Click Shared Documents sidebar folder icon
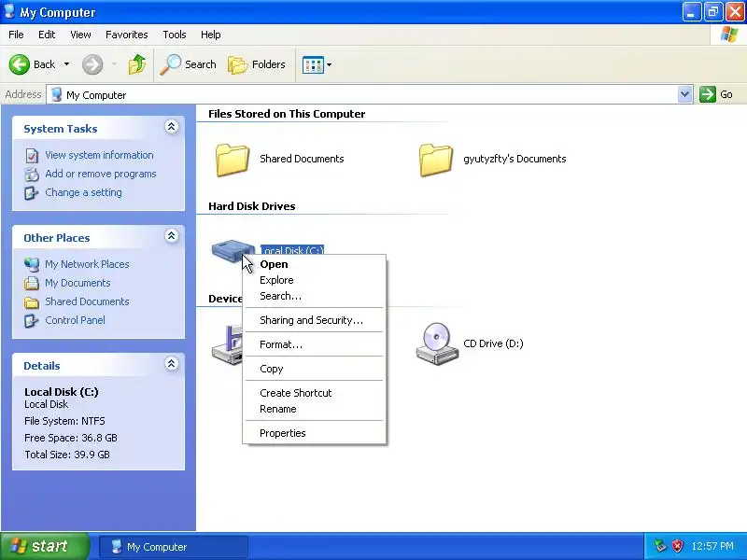The image size is (747, 560). [32, 301]
